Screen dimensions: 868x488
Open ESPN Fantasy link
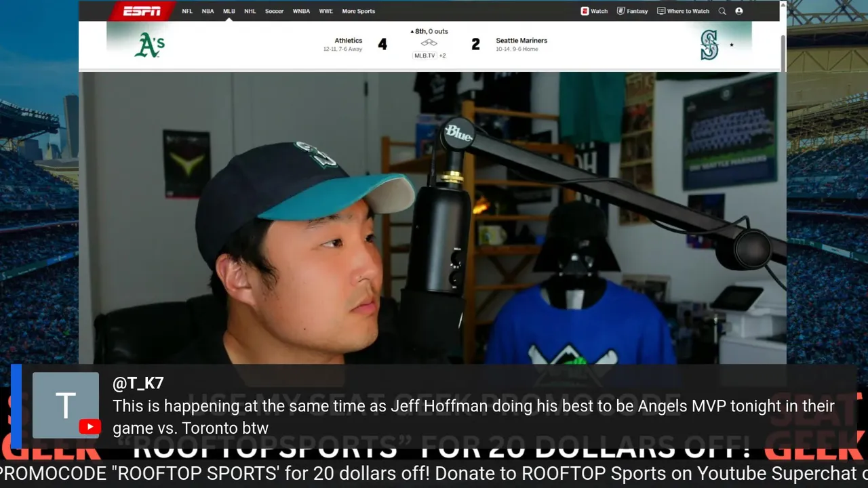click(x=632, y=12)
